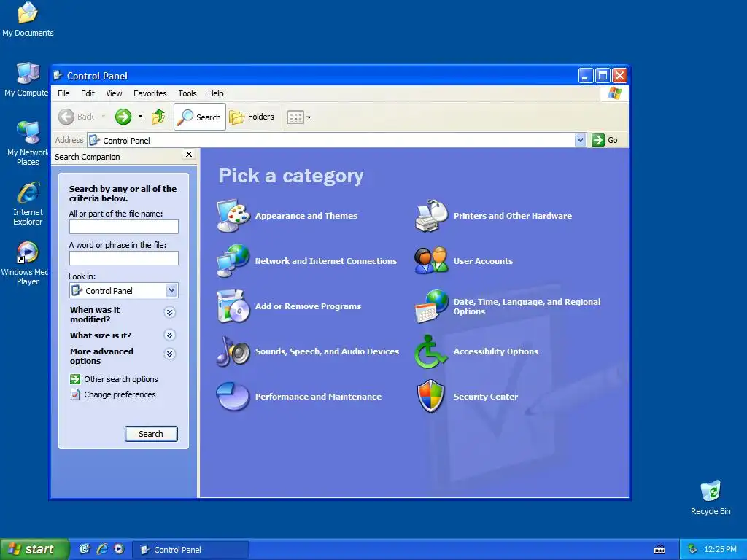Click the green Forward arrow button
The width and height of the screenshot is (747, 560).
(123, 117)
